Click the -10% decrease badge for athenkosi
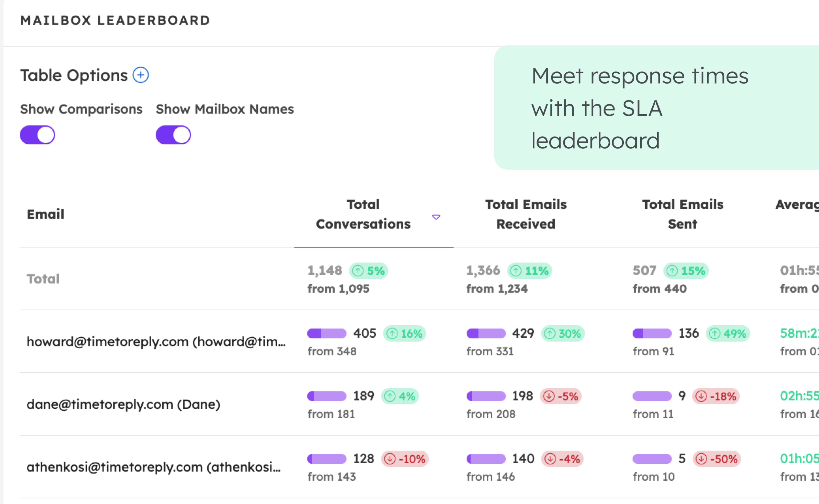Viewport: 819px width, 504px height. pyautogui.click(x=405, y=459)
